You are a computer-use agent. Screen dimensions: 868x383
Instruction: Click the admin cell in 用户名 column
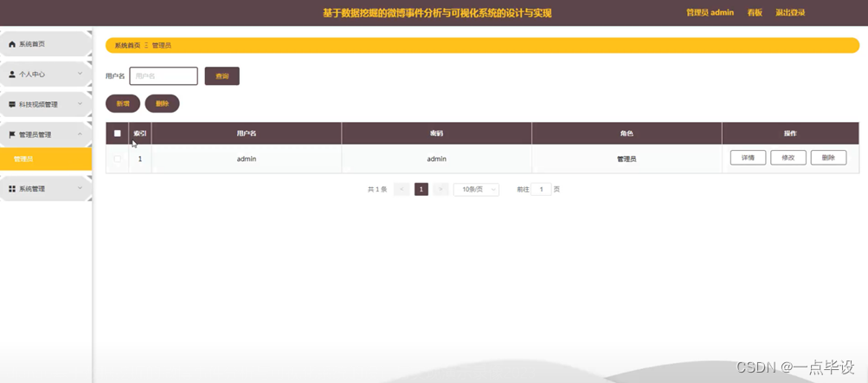(x=247, y=159)
